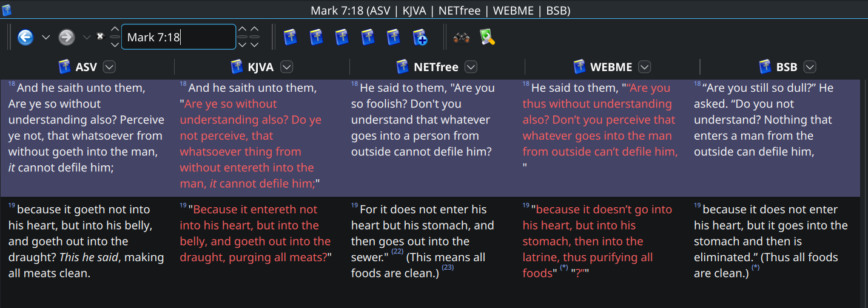Click the first Bible module icon in the toolbar
Screen dimensions: 868x308
point(290,38)
